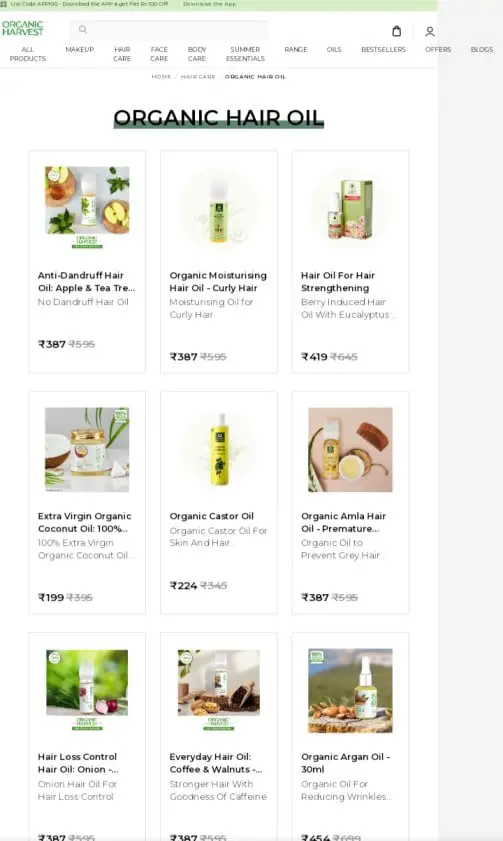Open Extra Virgin Coconut Oil thumbnail
The height and width of the screenshot is (841, 503).
[87, 449]
